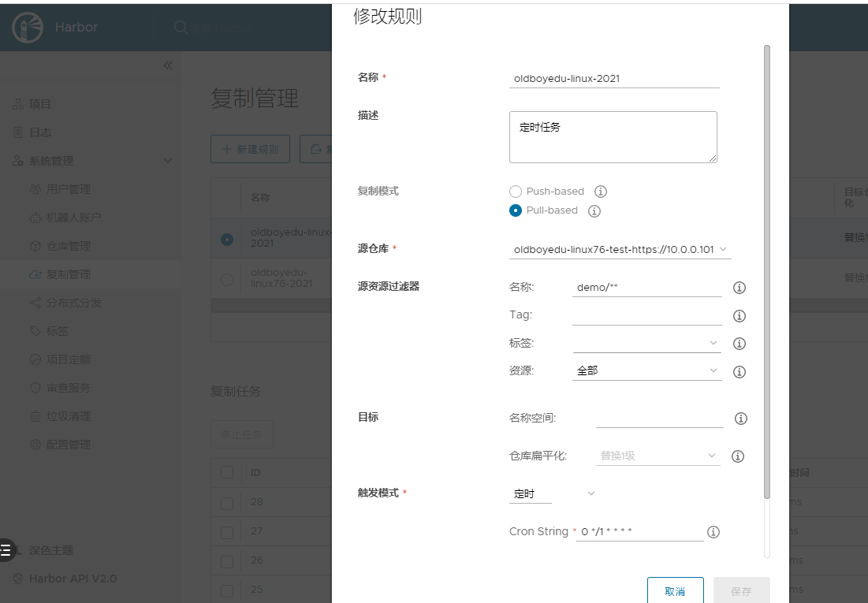This screenshot has width=868, height=603.
Task: Click 新建规则 button
Action: coord(250,149)
